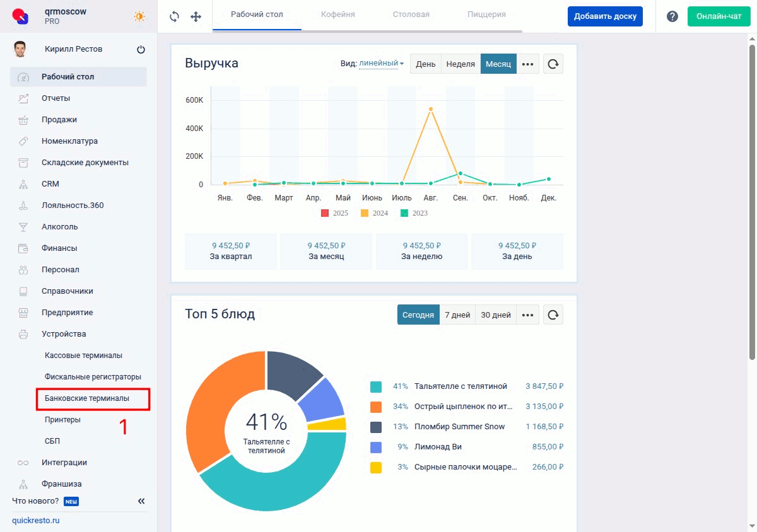Select the Неделя period toggle

pyautogui.click(x=461, y=64)
